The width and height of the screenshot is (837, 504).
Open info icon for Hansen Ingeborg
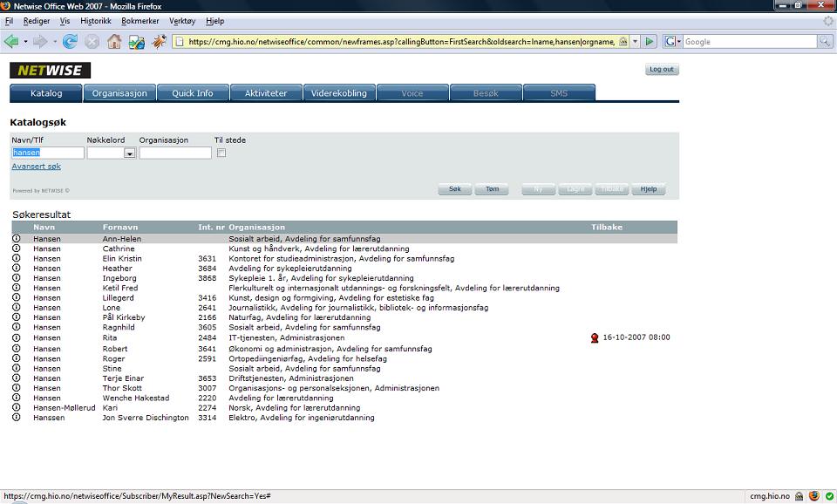[16, 277]
